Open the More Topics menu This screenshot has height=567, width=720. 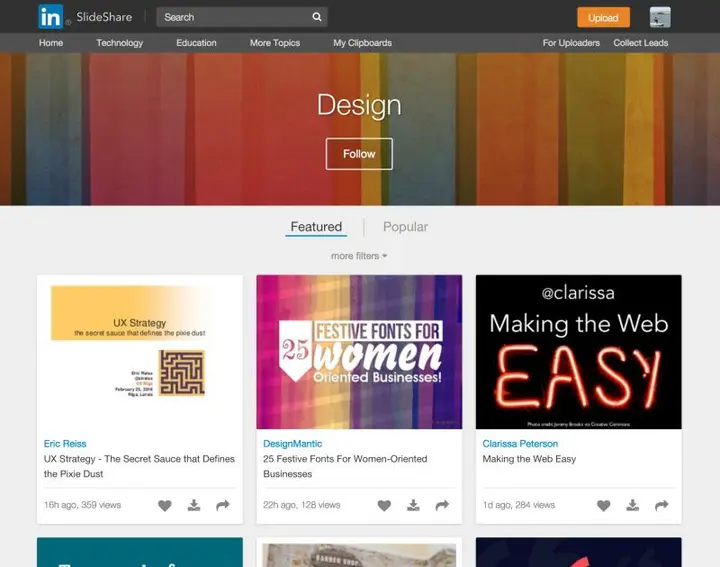(x=275, y=43)
